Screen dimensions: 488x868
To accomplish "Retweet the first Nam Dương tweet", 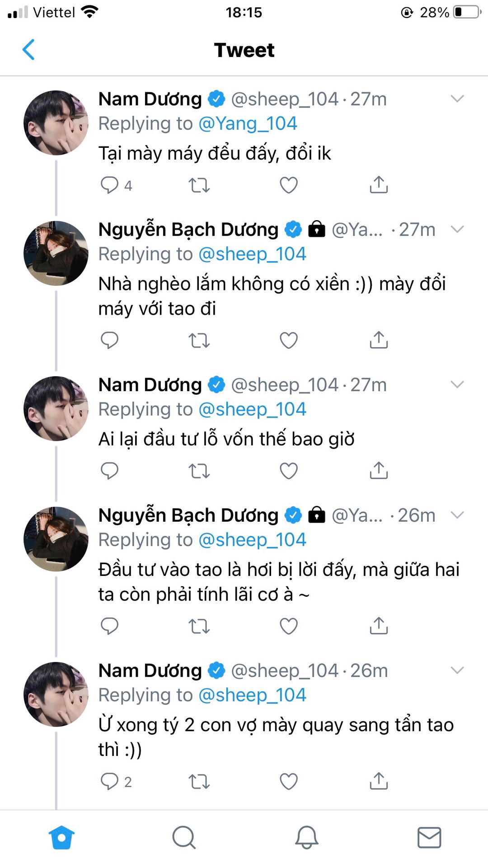I will click(x=199, y=185).
